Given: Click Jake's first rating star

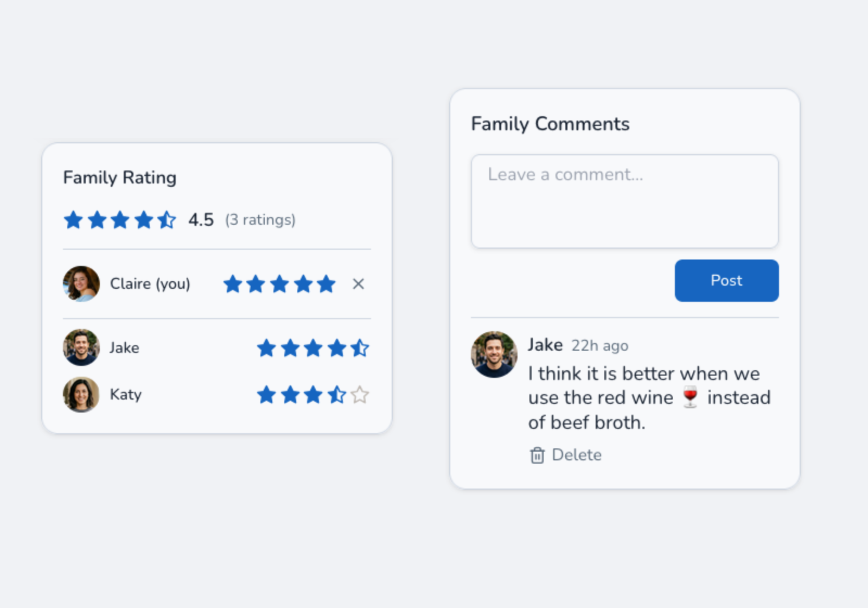Looking at the screenshot, I should tap(266, 348).
